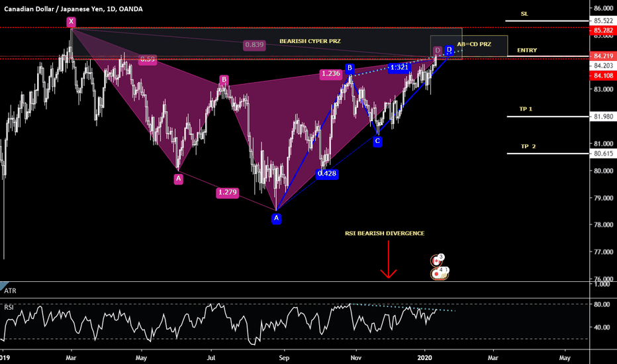Click the blue C point marker
This screenshot has width=617, height=364.
(377, 141)
